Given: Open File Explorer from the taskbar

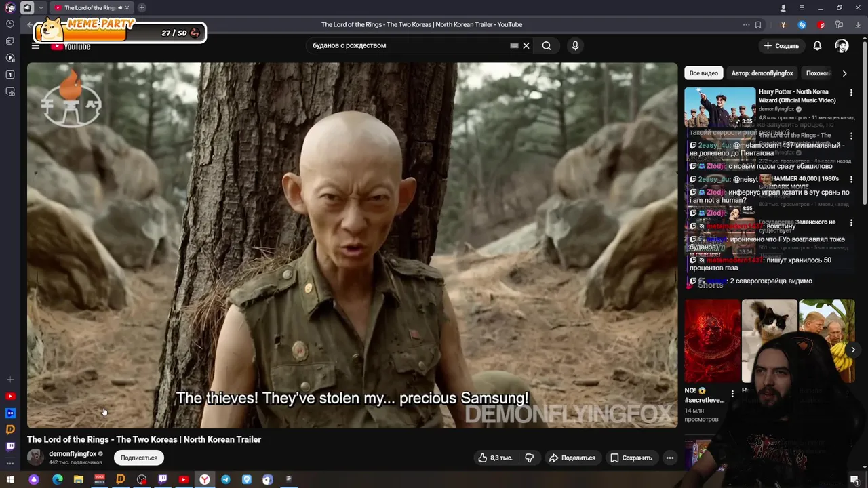Looking at the screenshot, I should (x=79, y=479).
